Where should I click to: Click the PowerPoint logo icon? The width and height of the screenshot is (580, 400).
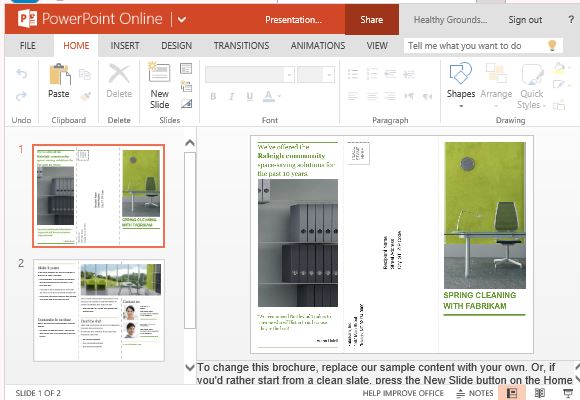27,19
